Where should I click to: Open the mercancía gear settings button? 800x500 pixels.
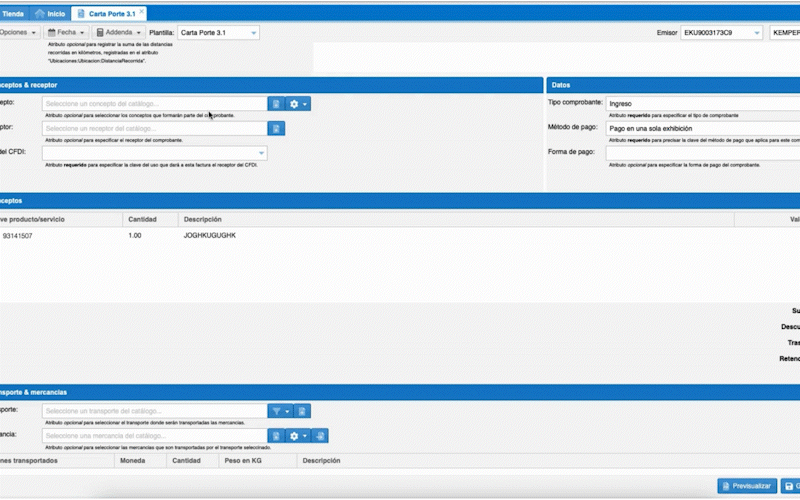[298, 436]
